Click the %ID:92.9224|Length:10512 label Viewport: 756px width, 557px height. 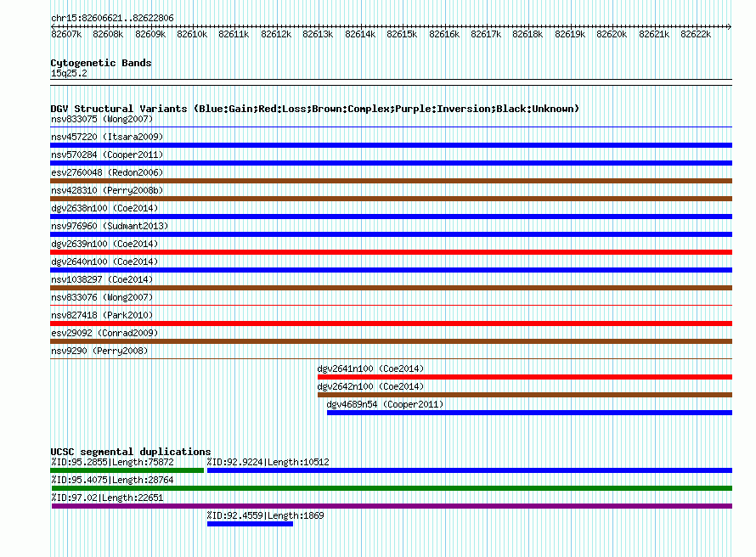pyautogui.click(x=268, y=462)
